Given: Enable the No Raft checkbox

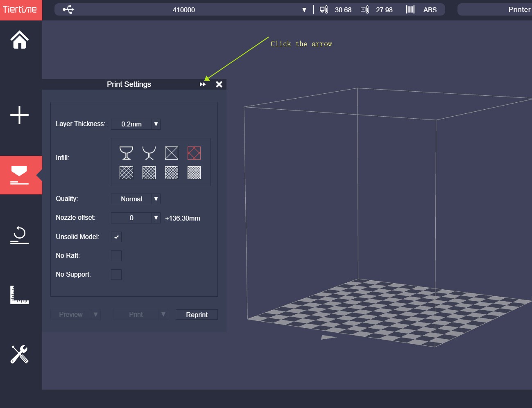Looking at the screenshot, I should point(116,256).
